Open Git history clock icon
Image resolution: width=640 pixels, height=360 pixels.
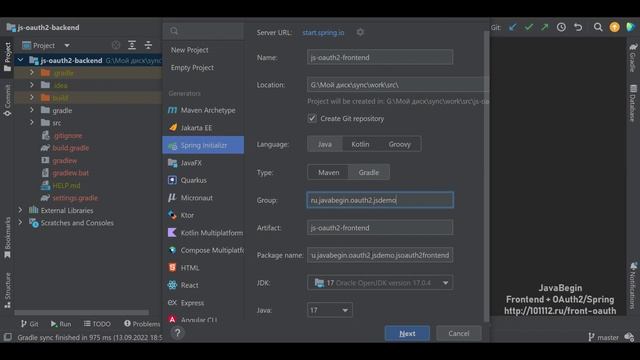point(561,27)
